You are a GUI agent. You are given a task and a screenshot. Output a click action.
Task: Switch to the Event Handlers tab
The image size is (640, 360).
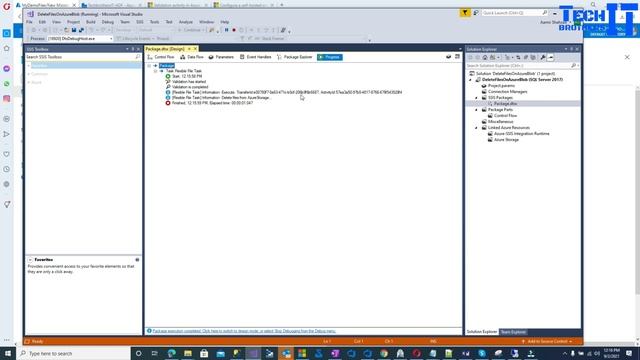(x=256, y=57)
